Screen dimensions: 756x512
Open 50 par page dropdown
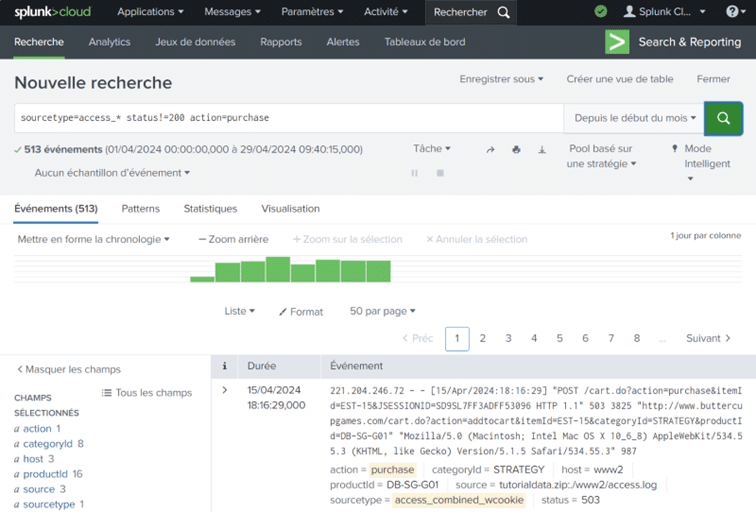pyautogui.click(x=382, y=311)
